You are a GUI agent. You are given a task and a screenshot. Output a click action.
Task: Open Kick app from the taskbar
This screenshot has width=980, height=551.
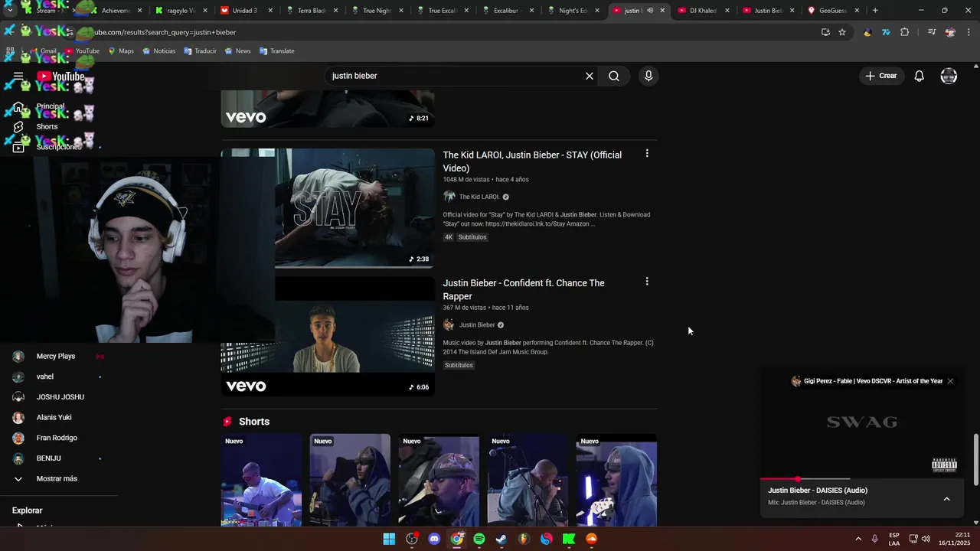click(569, 539)
